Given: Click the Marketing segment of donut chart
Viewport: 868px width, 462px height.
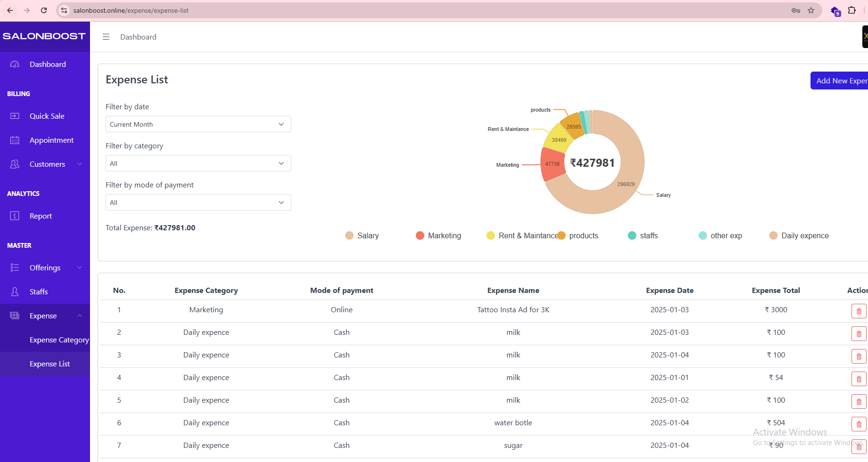Looking at the screenshot, I should point(552,164).
